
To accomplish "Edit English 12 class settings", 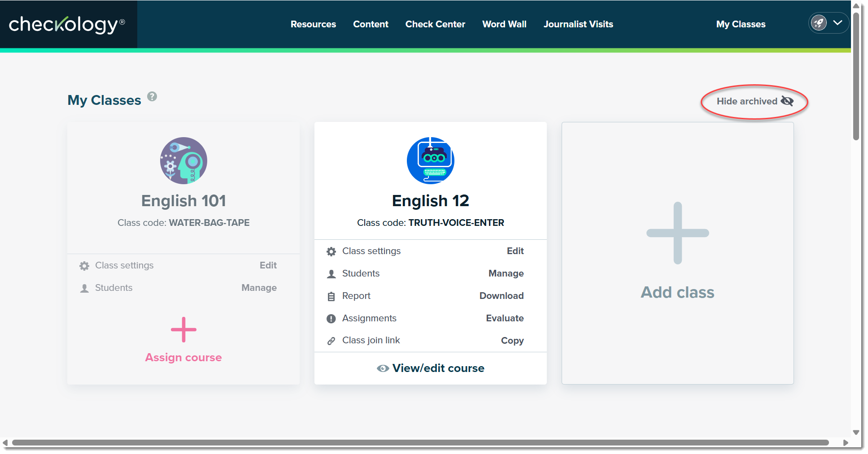I will click(x=515, y=251).
